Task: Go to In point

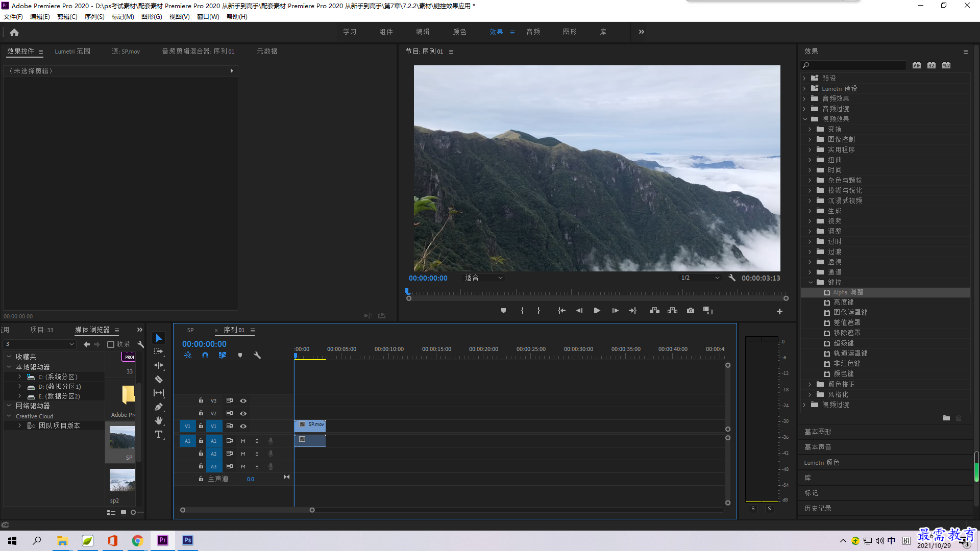Action: click(561, 311)
